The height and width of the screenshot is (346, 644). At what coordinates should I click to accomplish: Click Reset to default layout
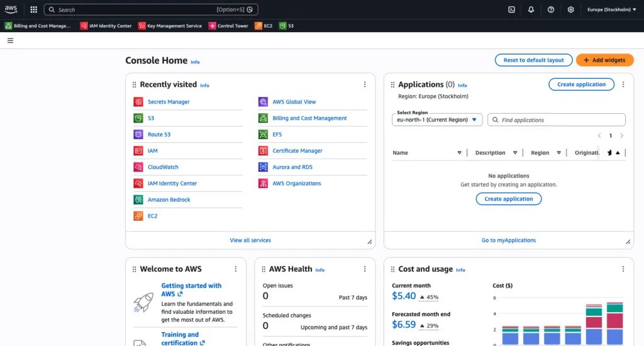(x=533, y=60)
